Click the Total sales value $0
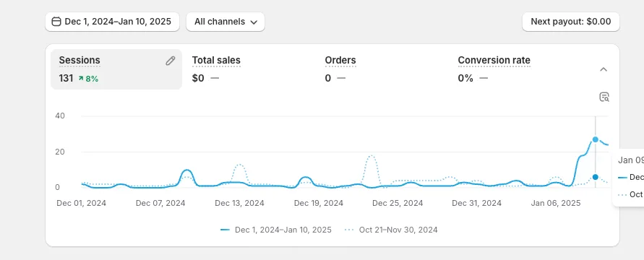The width and height of the screenshot is (644, 260). point(198,78)
